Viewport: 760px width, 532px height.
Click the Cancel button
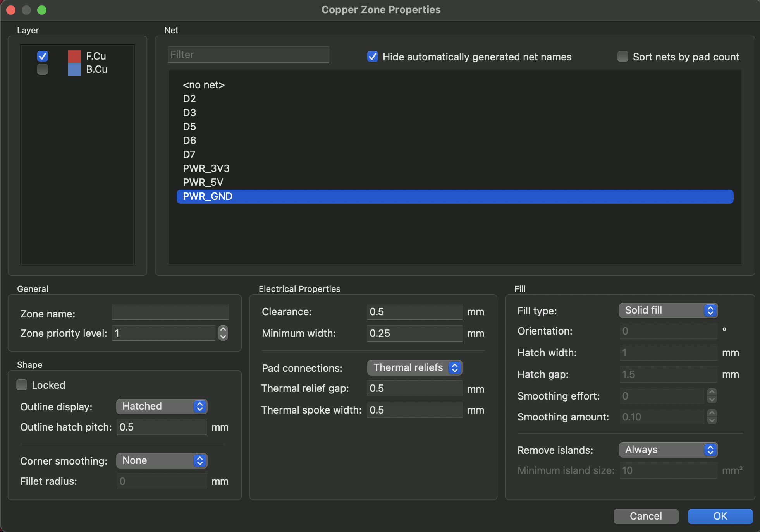(646, 516)
